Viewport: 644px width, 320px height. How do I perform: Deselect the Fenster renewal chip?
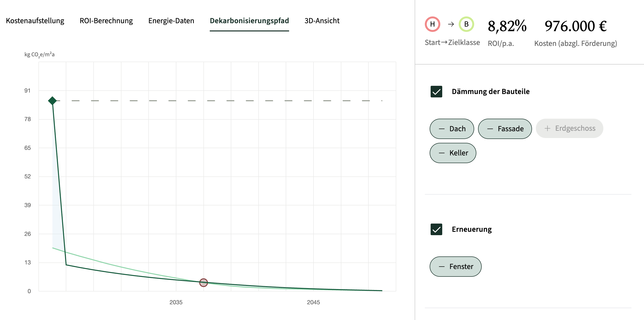(456, 267)
